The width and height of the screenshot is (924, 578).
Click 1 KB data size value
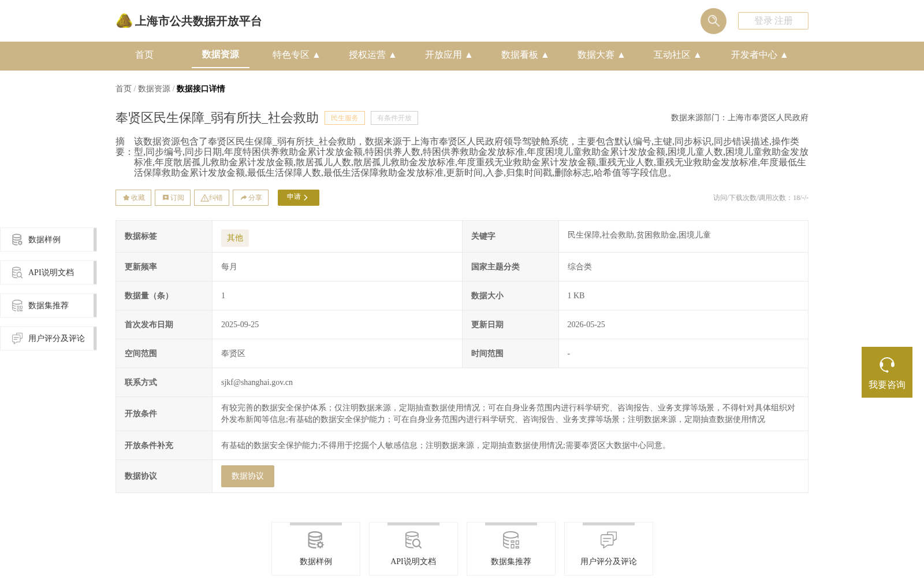point(576,296)
